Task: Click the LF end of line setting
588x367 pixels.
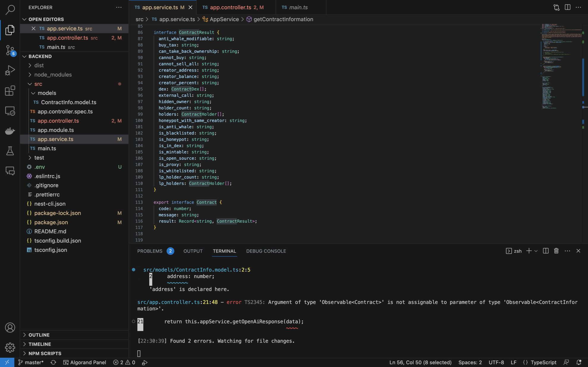Action: pos(513,363)
